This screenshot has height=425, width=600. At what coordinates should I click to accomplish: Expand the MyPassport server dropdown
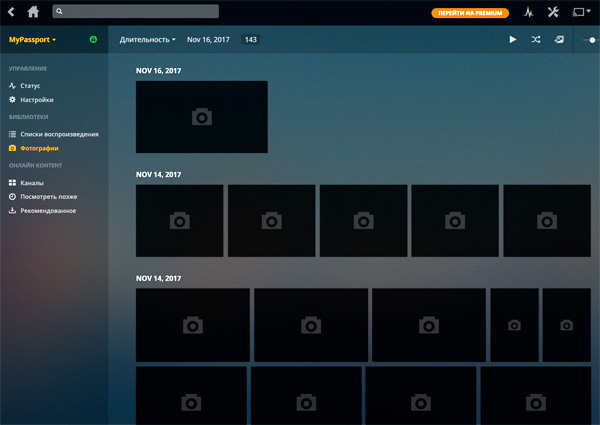tap(33, 40)
